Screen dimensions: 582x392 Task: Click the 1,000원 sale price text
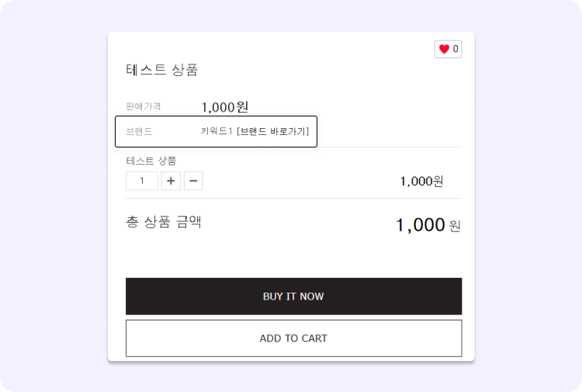(x=224, y=107)
